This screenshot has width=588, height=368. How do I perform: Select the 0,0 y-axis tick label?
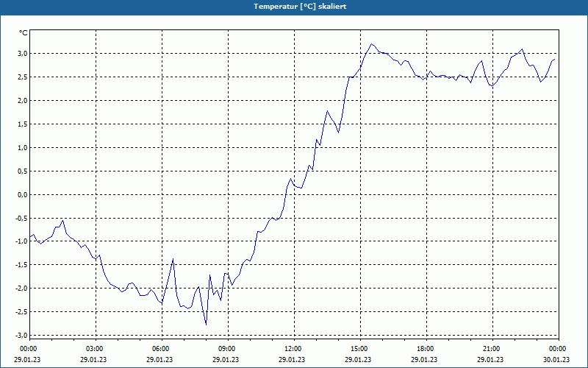pos(23,194)
